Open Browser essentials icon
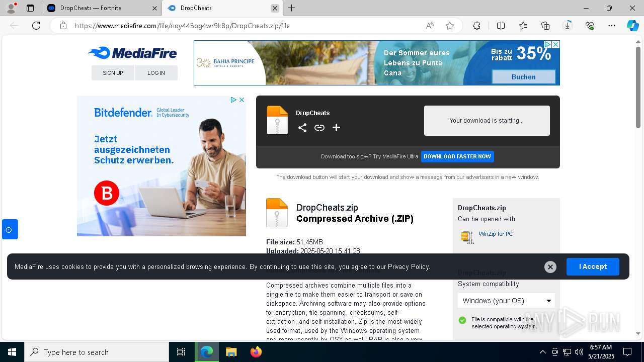This screenshot has height=362, width=644. (590, 26)
